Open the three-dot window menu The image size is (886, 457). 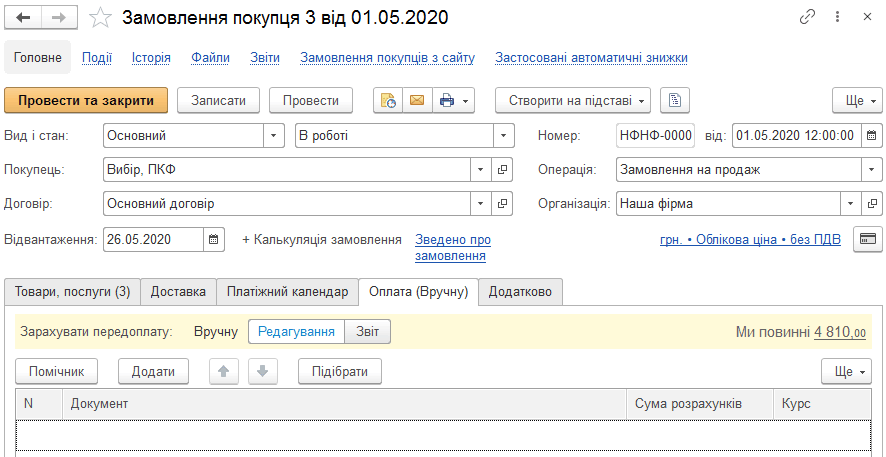(837, 18)
